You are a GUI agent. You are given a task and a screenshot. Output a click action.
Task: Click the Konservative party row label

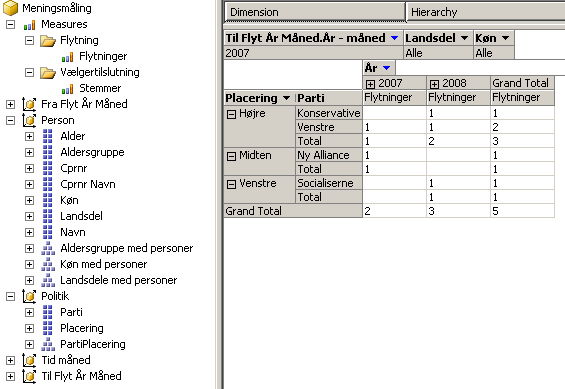[329, 113]
